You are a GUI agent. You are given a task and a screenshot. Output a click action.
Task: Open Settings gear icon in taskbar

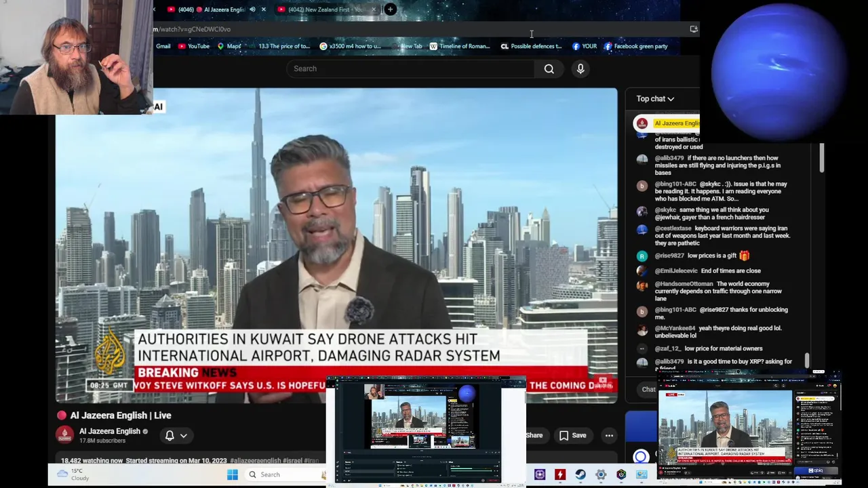601,474
